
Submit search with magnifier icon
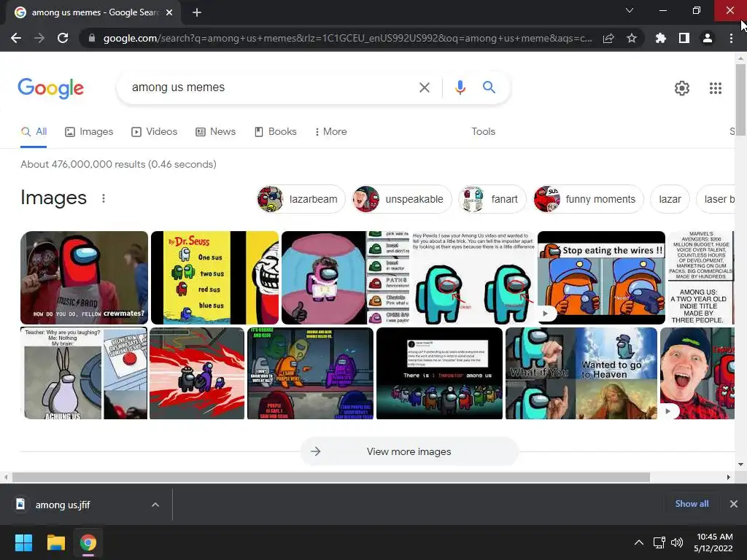coord(489,87)
